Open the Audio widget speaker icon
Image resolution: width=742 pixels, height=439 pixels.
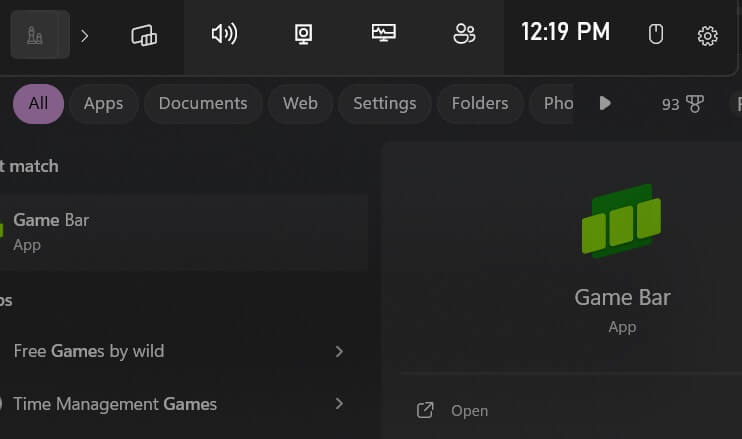224,34
